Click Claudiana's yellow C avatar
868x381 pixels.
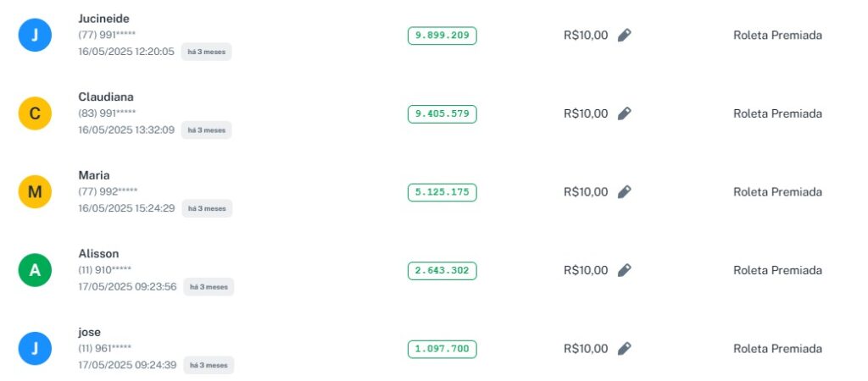click(x=35, y=113)
